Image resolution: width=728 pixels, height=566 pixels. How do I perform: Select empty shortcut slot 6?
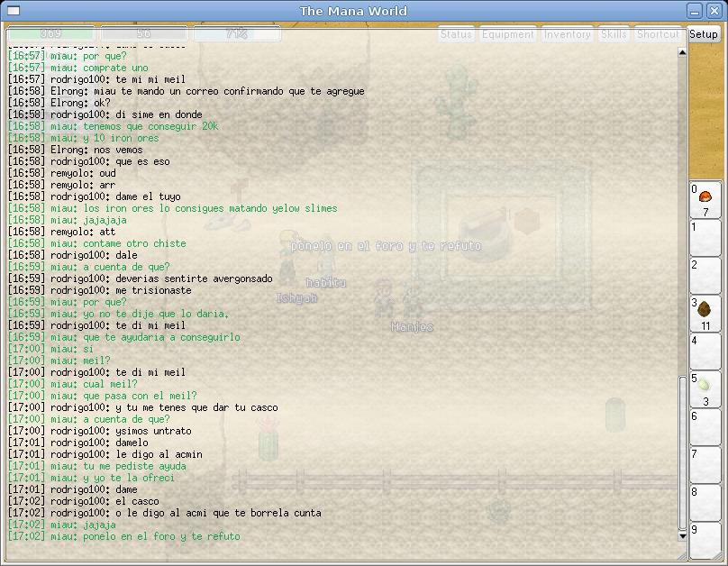(x=705, y=427)
